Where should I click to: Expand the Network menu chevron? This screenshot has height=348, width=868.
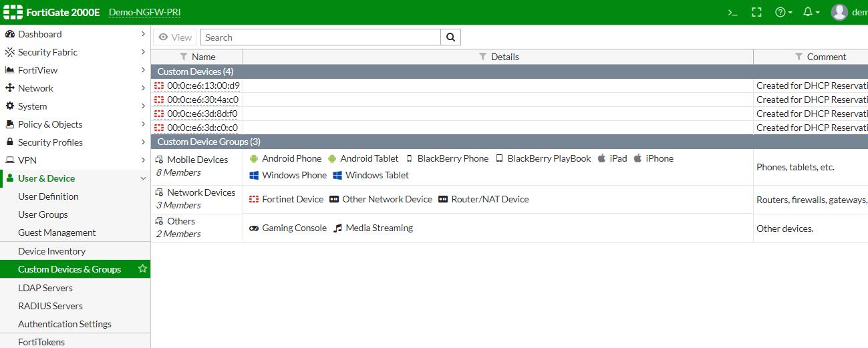click(x=143, y=88)
